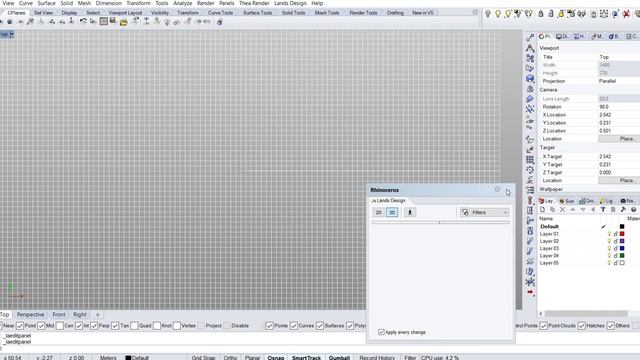Toggle the Perp osnap checkbox
This screenshot has height=360, width=640.
point(94,326)
